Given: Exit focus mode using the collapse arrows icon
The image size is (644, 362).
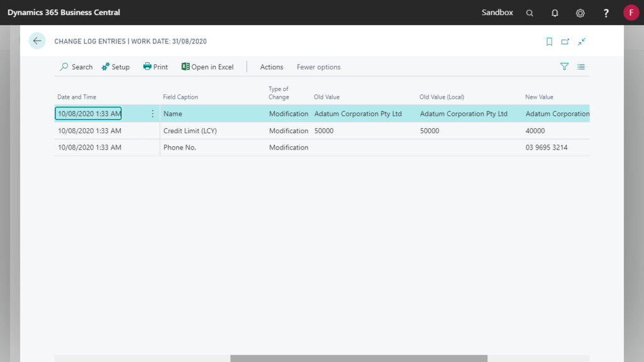Looking at the screenshot, I should pyautogui.click(x=581, y=41).
